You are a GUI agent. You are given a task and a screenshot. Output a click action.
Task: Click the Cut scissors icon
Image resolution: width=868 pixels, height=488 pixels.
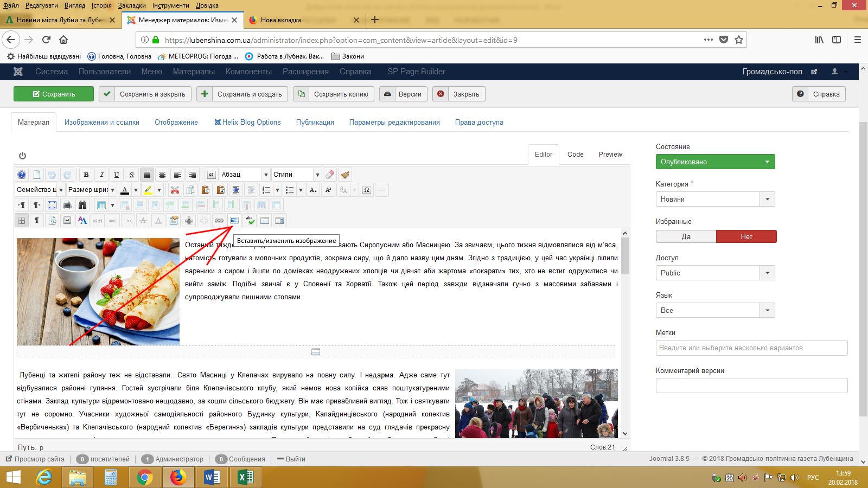click(175, 190)
